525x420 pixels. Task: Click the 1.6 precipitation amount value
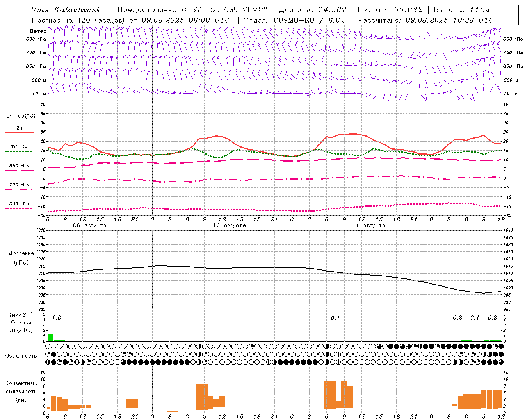(x=56, y=318)
